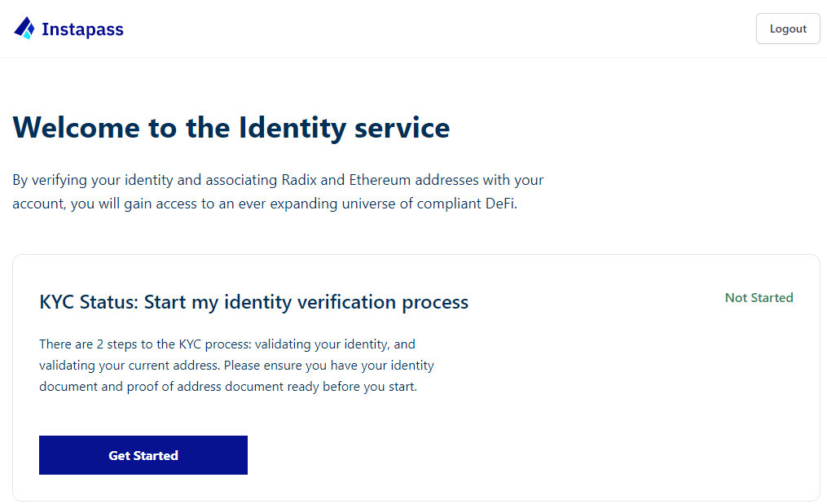The image size is (827, 504).
Task: Click the Instapass wordmark text
Action: click(82, 29)
